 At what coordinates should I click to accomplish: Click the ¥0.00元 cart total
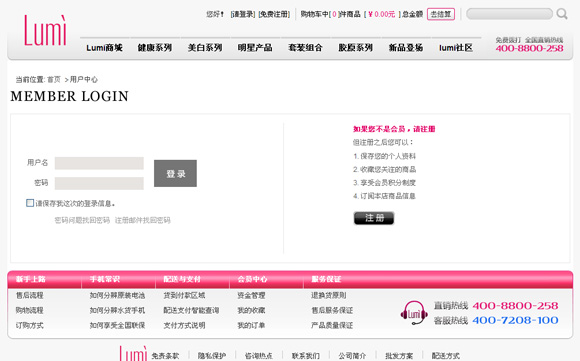(382, 14)
